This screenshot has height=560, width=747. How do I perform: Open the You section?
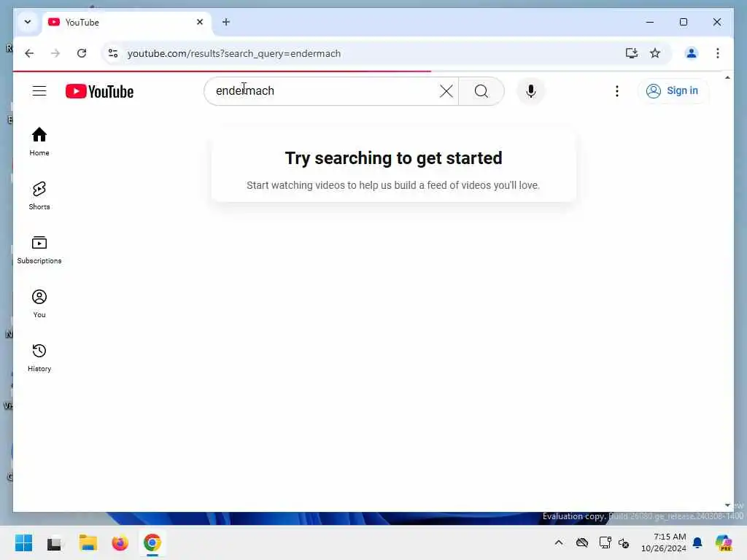click(39, 304)
